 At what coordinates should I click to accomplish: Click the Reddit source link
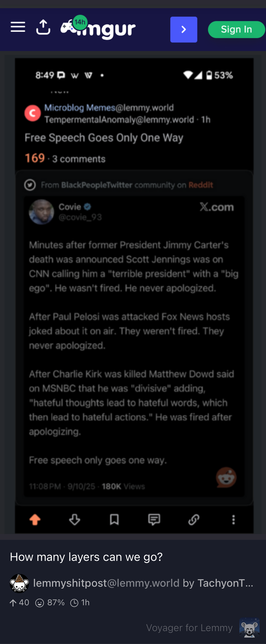tap(201, 185)
